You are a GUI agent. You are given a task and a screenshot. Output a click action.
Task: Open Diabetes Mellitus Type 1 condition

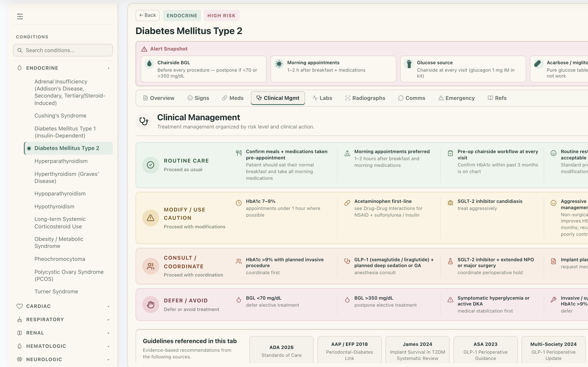tap(68, 132)
